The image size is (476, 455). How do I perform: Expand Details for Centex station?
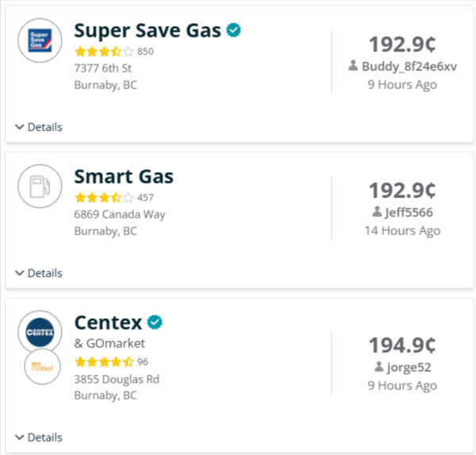tap(38, 438)
